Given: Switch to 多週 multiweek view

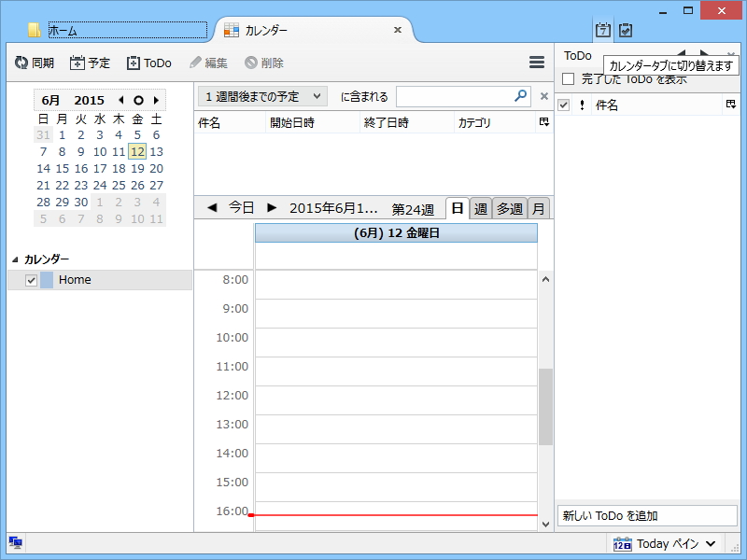Looking at the screenshot, I should coord(510,208).
